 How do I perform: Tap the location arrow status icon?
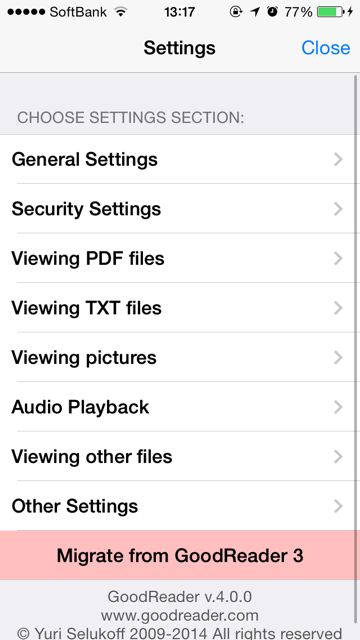[x=255, y=12]
